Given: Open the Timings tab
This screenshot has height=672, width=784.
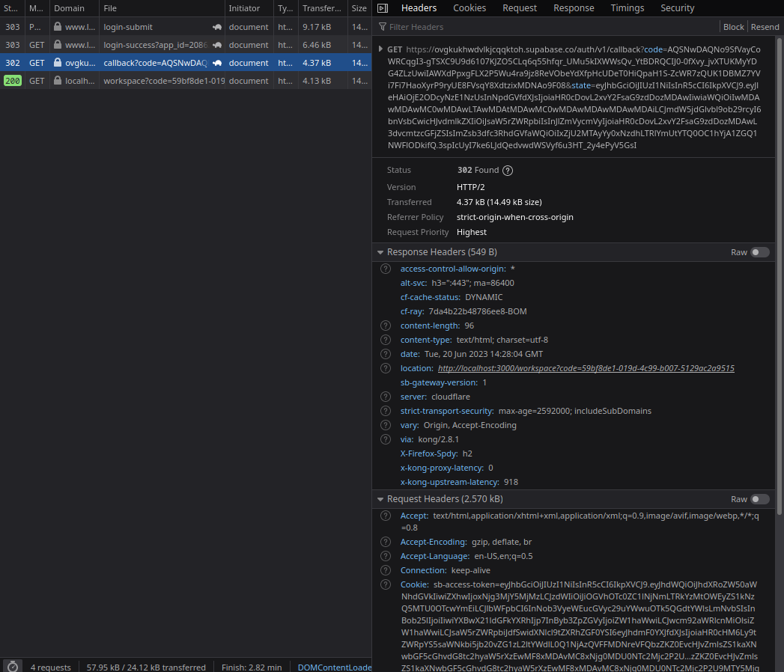Looking at the screenshot, I should (627, 8).
